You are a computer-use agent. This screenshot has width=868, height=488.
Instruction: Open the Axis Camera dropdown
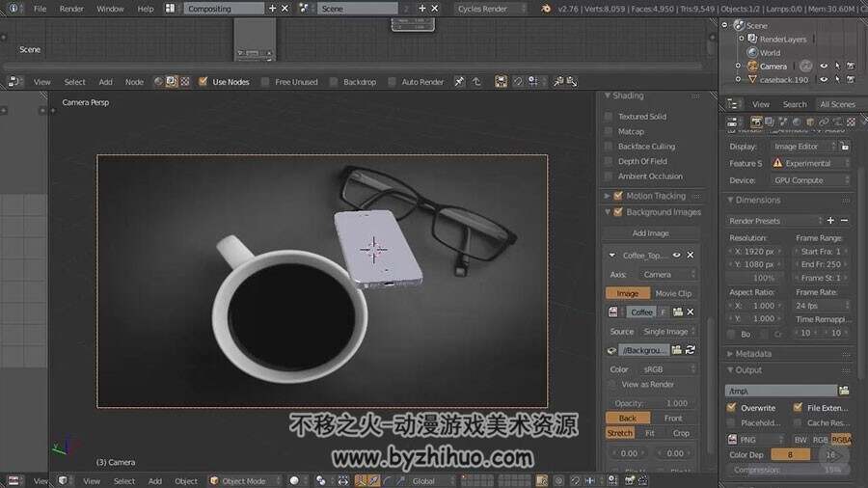click(667, 275)
